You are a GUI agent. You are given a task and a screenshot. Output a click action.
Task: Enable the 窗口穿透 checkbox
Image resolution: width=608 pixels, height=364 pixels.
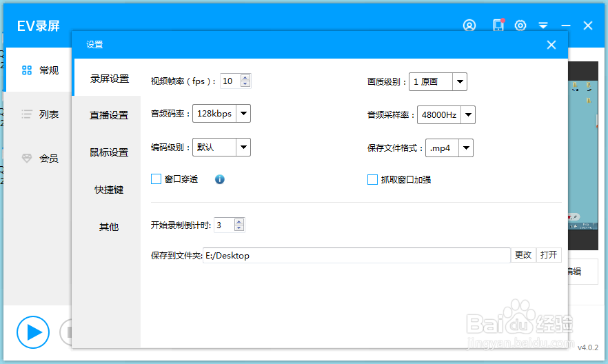[x=156, y=179]
